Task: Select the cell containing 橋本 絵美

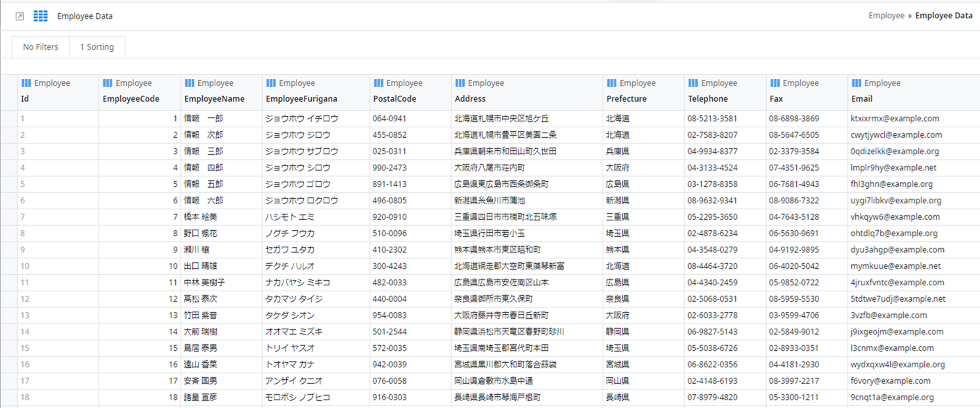Action: [200, 217]
